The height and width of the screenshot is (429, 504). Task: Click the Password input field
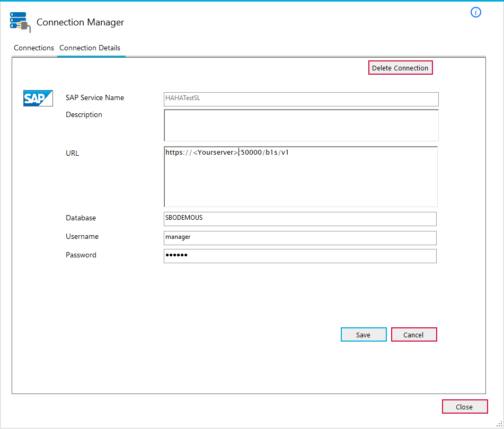coord(300,256)
